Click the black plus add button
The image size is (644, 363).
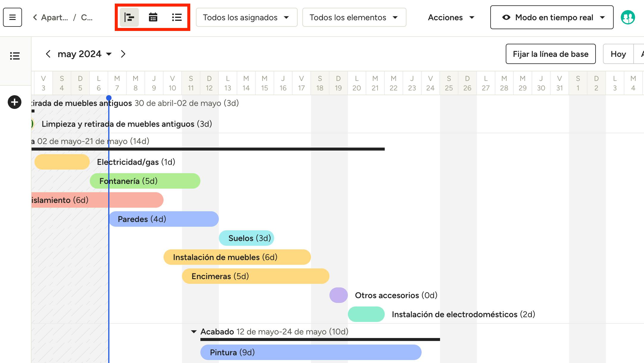pyautogui.click(x=15, y=102)
